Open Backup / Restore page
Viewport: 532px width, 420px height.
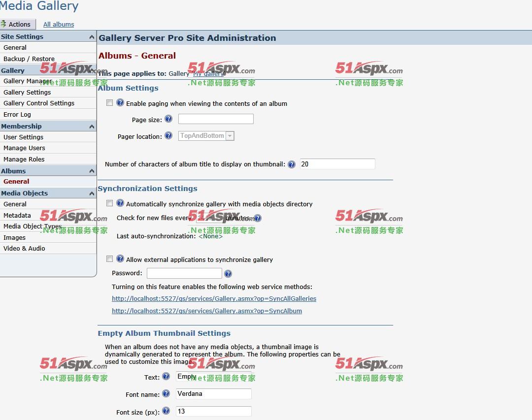point(48,59)
